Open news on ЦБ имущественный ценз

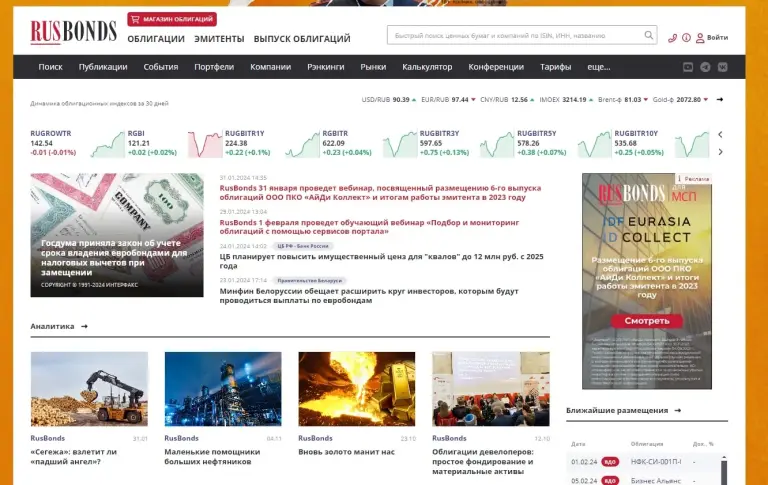click(381, 261)
